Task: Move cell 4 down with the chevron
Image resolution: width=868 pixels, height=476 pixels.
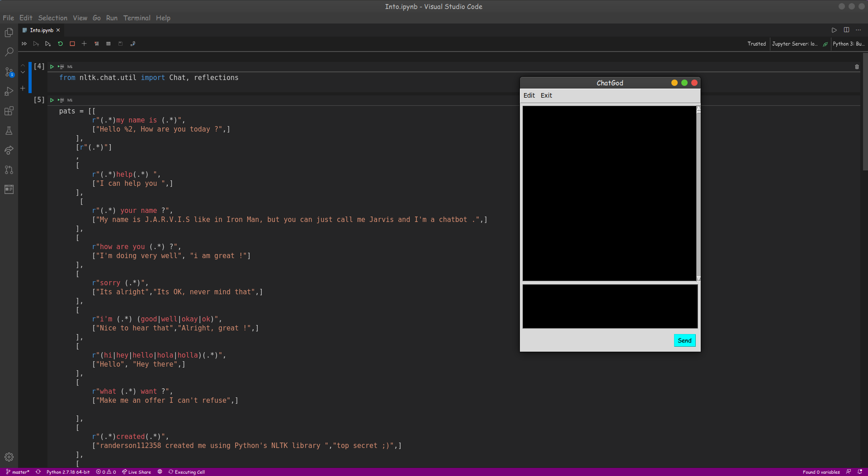Action: pyautogui.click(x=23, y=72)
